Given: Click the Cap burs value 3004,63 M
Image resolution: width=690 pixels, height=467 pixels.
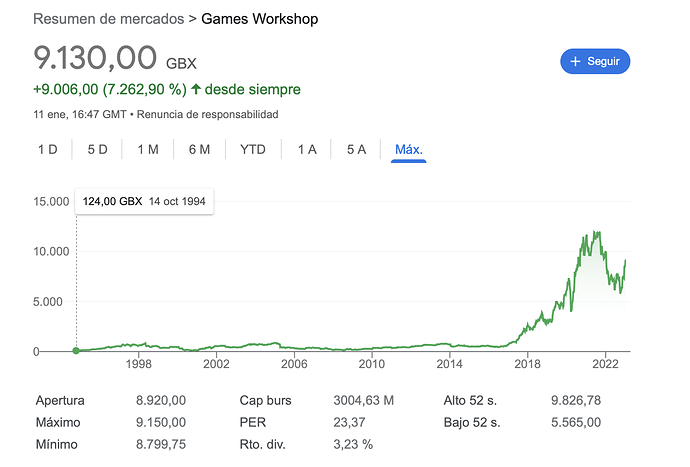Looking at the screenshot, I should (363, 401).
